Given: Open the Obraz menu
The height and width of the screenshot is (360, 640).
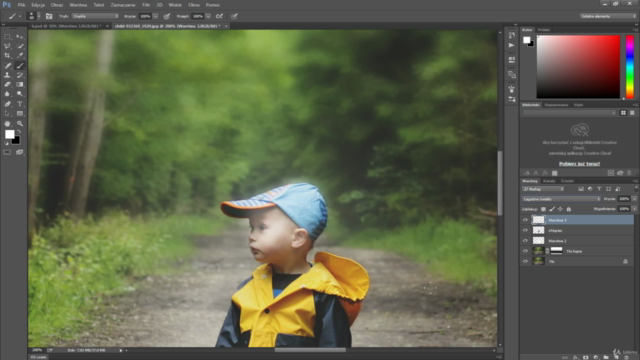Looking at the screenshot, I should (57, 5).
